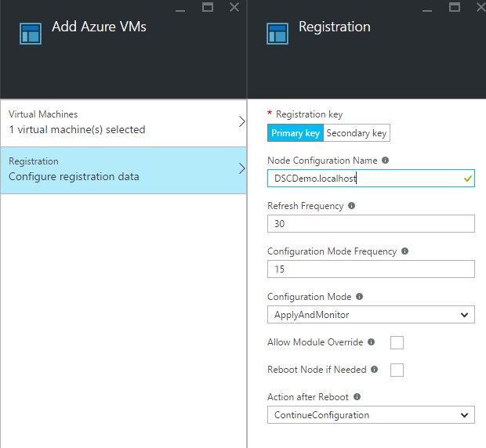Open the Virtual Machines selection row
Viewport: 486px width, 448px height.
124,122
